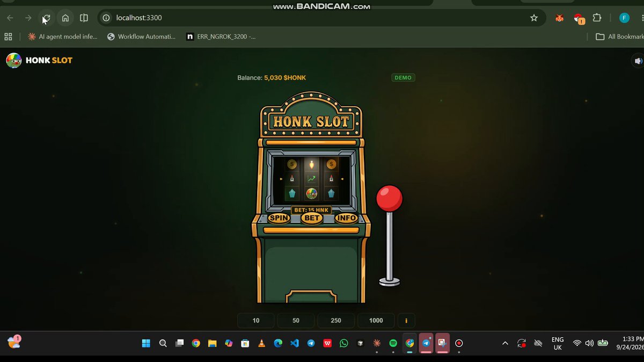The height and width of the screenshot is (362, 644).
Task: Open the All Bookmarks folder
Action: coord(620,37)
